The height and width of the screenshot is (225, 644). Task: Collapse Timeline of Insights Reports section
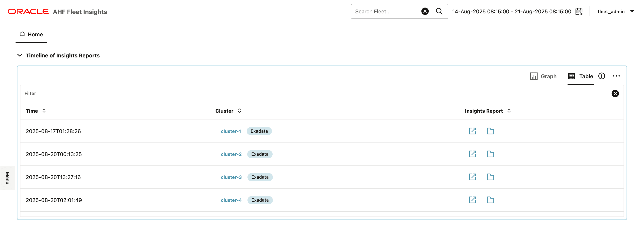(20, 56)
